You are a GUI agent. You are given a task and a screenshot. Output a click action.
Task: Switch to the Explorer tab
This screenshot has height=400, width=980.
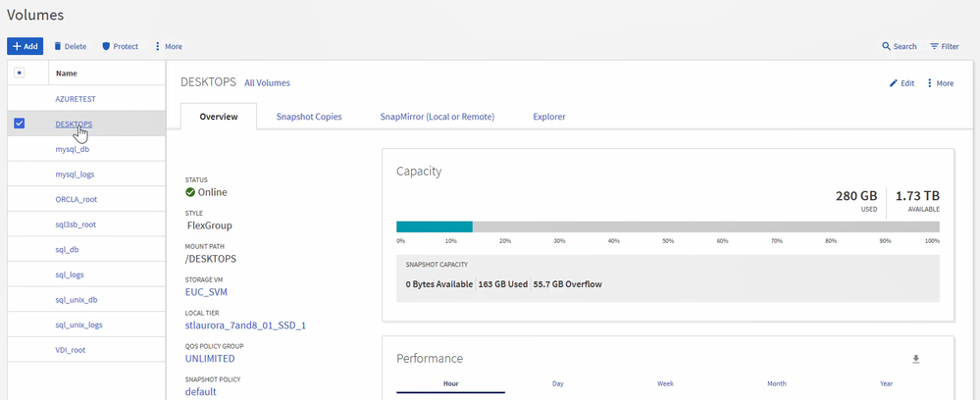click(x=548, y=117)
